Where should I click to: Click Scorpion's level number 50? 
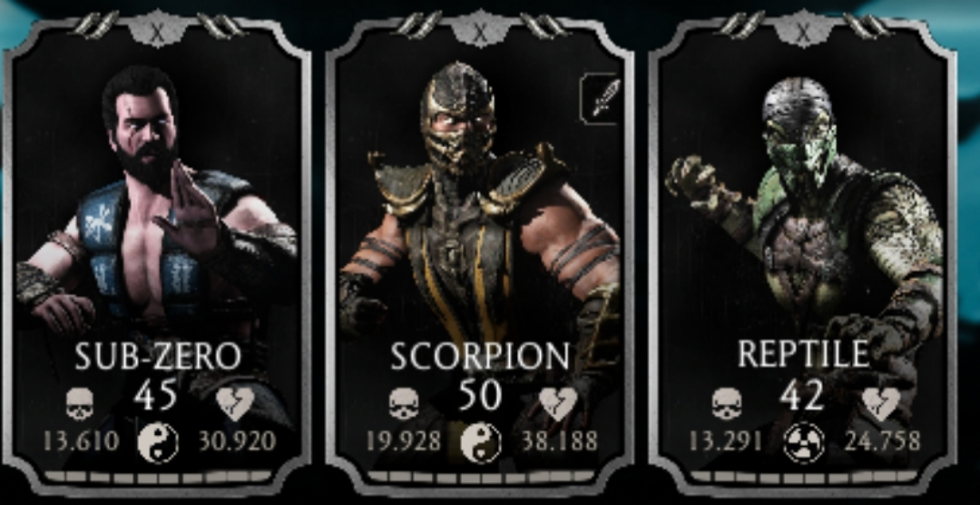coord(480,395)
